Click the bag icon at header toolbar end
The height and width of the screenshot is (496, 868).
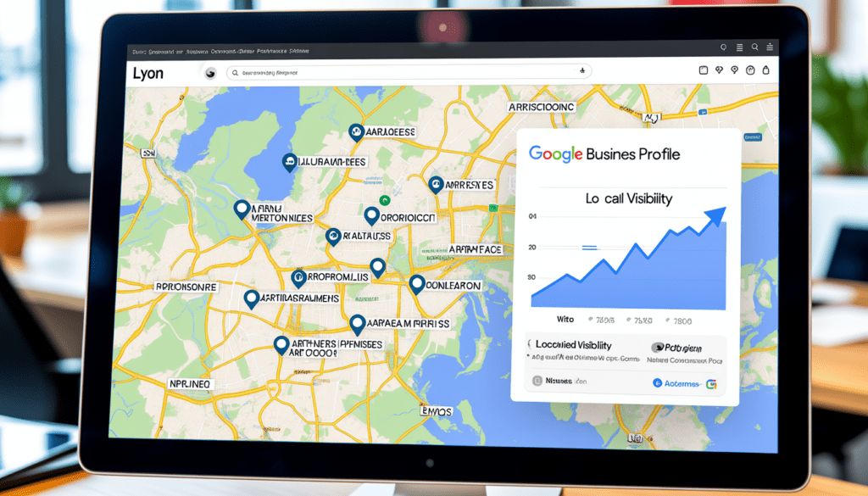pyautogui.click(x=766, y=70)
